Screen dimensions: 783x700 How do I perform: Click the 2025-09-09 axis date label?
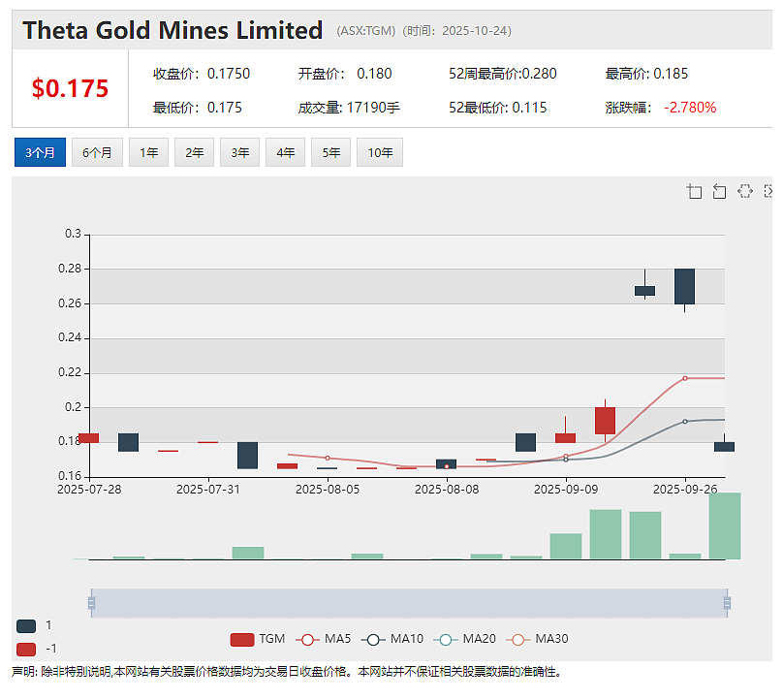click(x=566, y=490)
